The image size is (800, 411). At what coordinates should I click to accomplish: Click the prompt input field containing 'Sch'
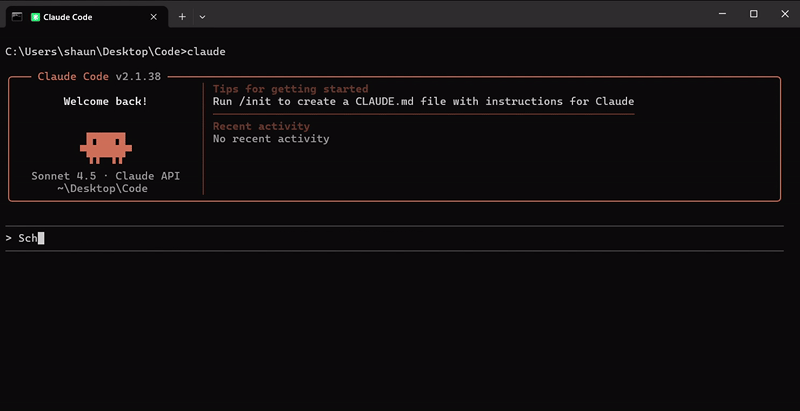pyautogui.click(x=394, y=238)
